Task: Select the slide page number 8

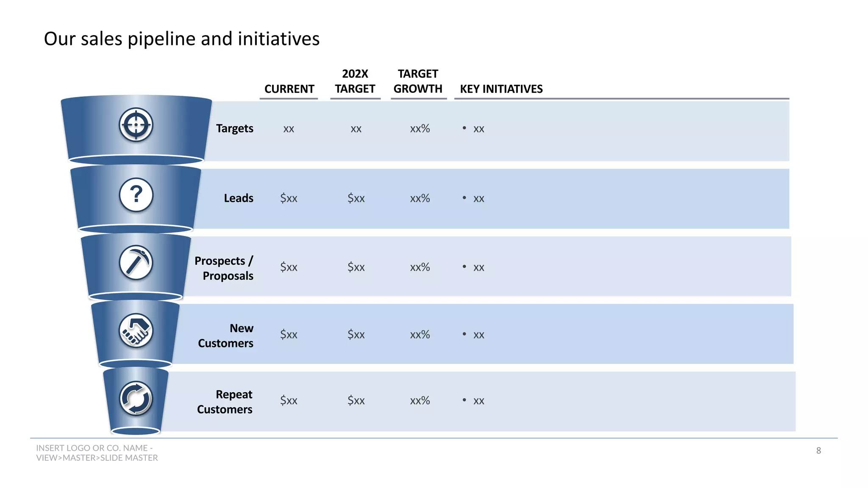Action: [x=818, y=451]
